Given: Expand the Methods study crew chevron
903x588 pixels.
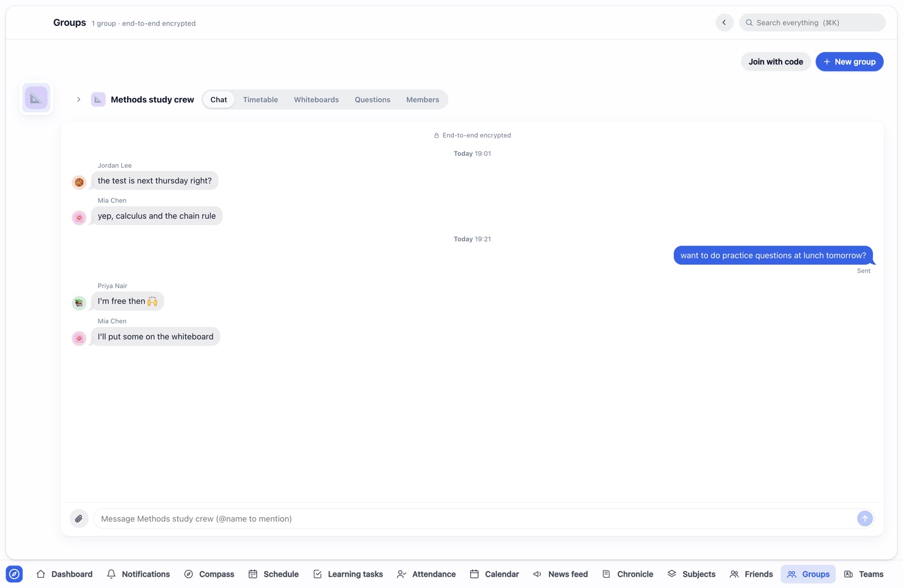Looking at the screenshot, I should coord(78,99).
